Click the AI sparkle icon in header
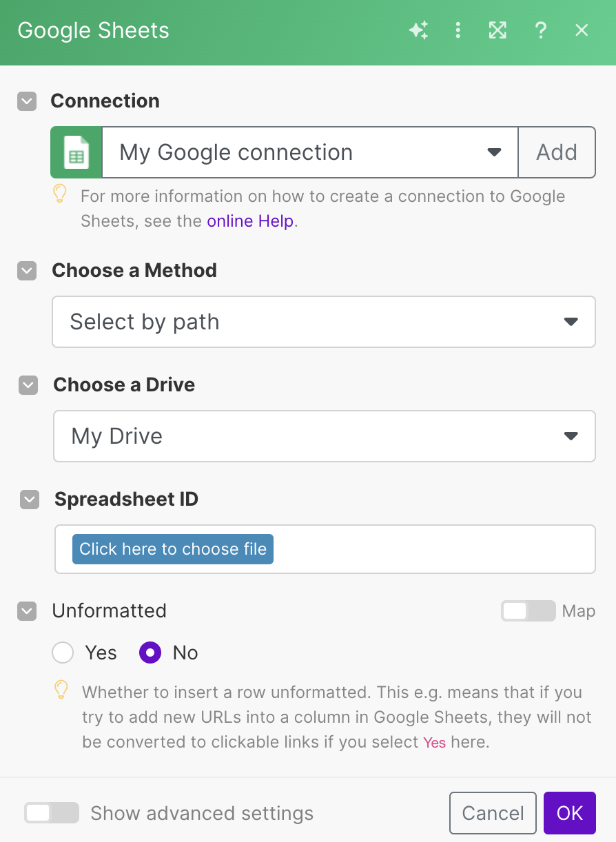 (x=418, y=30)
